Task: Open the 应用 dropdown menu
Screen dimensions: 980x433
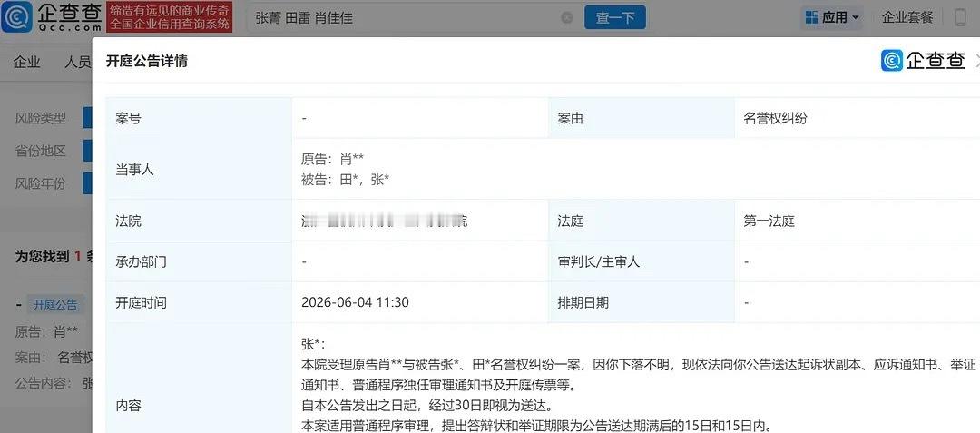Action: [832, 17]
